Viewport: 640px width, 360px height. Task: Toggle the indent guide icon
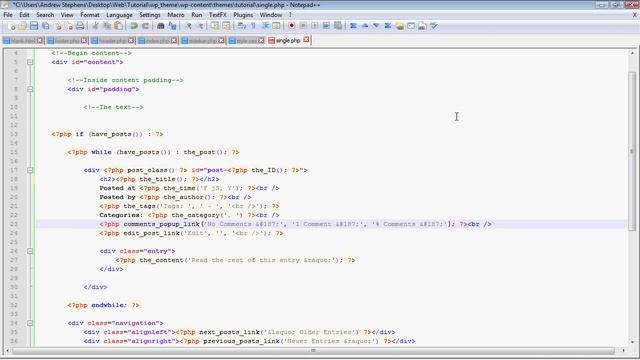(265, 26)
